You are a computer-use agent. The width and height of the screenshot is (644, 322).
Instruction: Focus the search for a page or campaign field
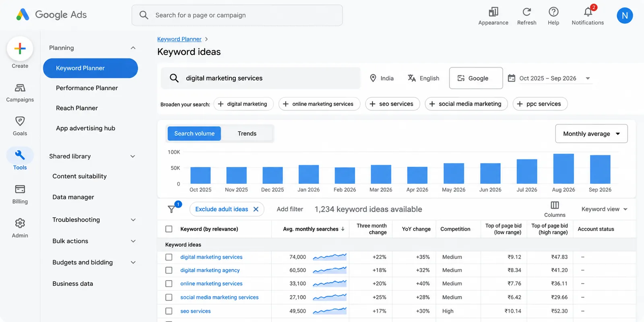point(237,15)
